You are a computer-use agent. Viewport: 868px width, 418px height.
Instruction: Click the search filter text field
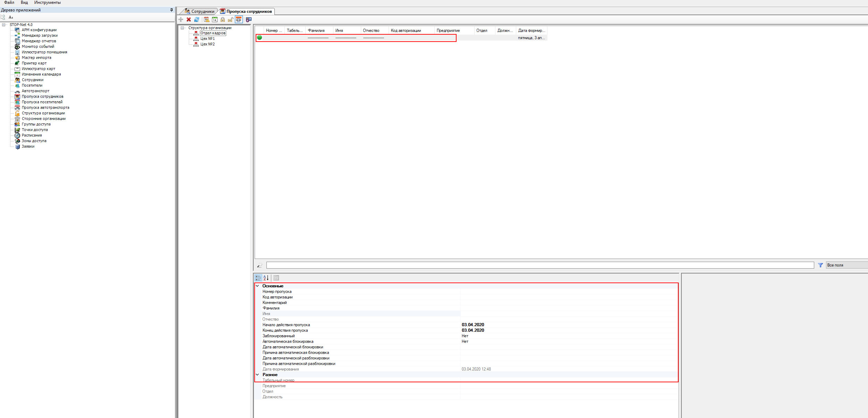[540, 265]
